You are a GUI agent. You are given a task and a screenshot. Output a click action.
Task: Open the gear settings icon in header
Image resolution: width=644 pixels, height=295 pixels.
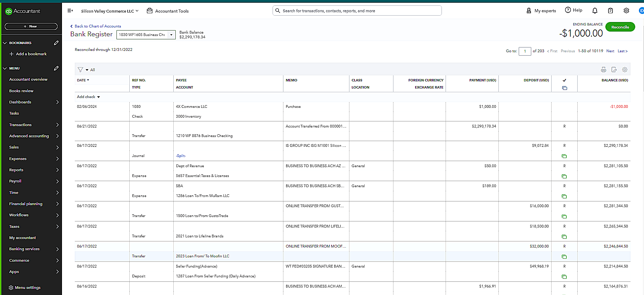click(626, 11)
